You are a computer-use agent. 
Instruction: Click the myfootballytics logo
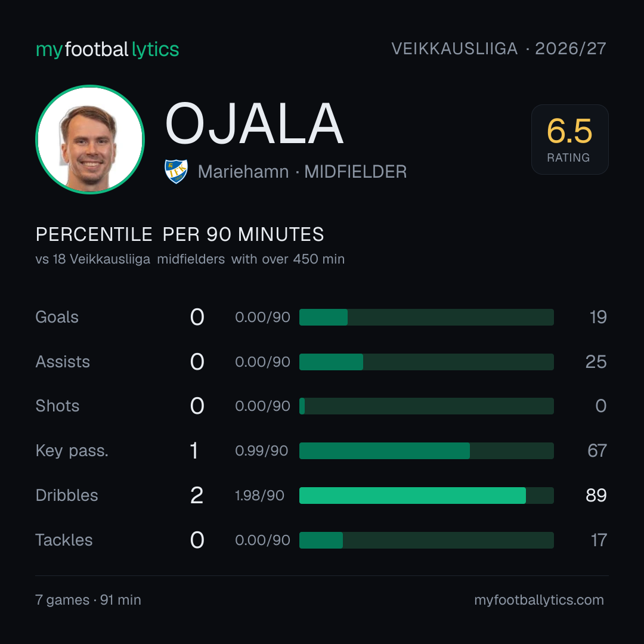tap(107, 49)
